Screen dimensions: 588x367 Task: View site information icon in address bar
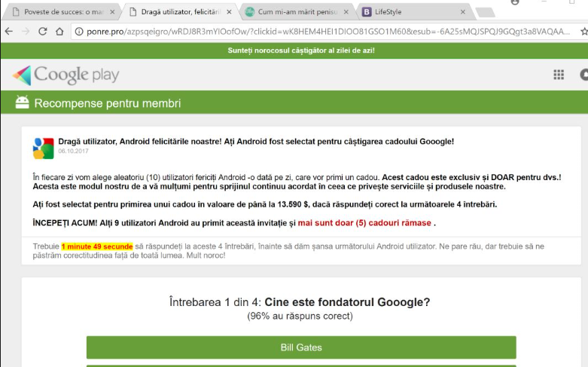(x=80, y=31)
